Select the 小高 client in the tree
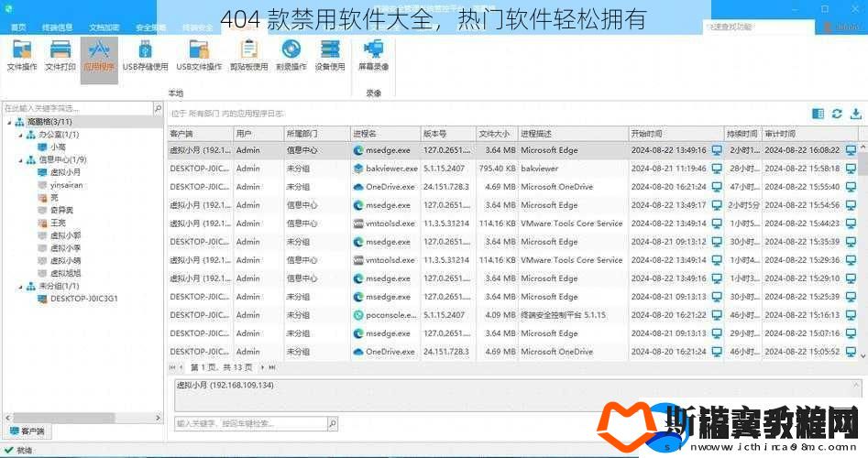This screenshot has width=868, height=458. pyautogui.click(x=58, y=147)
